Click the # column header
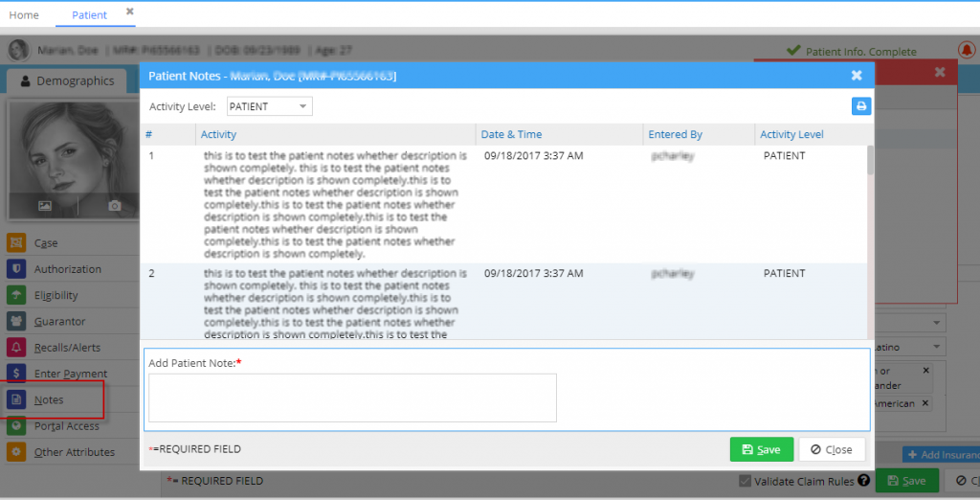Viewport: 980px width, 500px height. tap(148, 134)
